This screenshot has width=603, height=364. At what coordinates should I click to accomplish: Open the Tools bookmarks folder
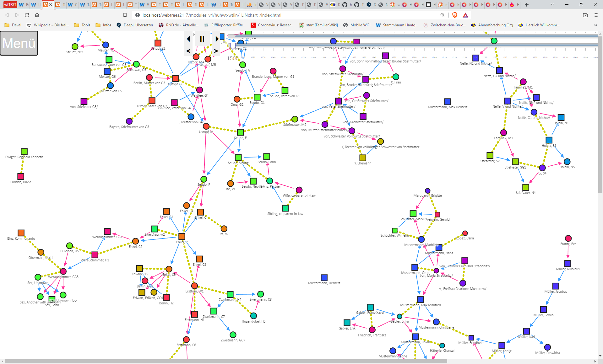click(x=82, y=25)
